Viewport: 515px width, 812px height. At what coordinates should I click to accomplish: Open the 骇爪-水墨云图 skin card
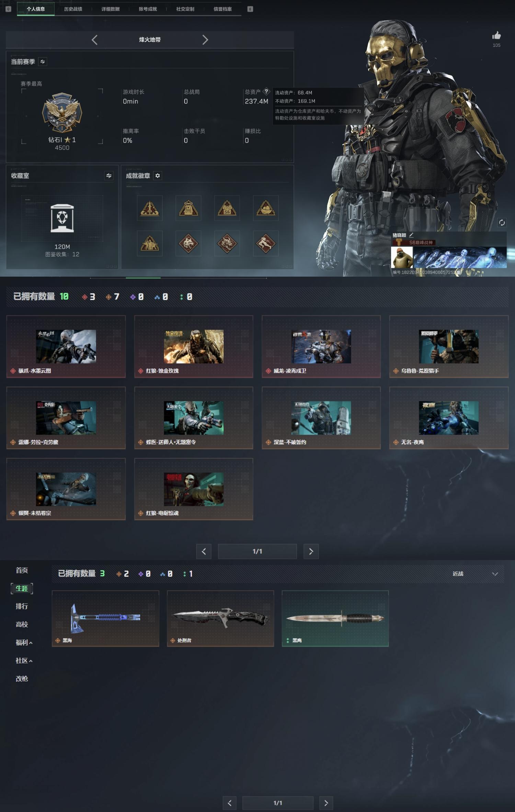click(x=66, y=347)
